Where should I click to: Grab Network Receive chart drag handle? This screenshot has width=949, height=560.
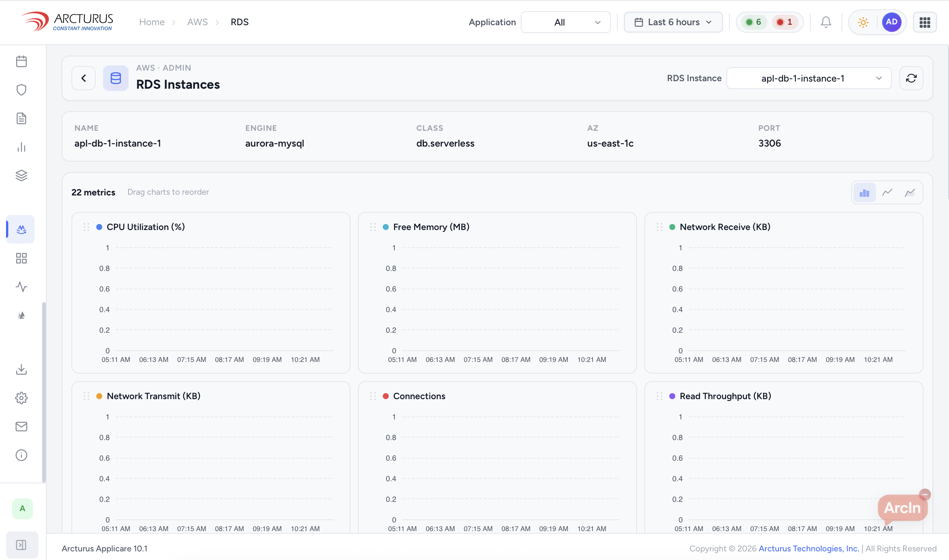pos(659,227)
